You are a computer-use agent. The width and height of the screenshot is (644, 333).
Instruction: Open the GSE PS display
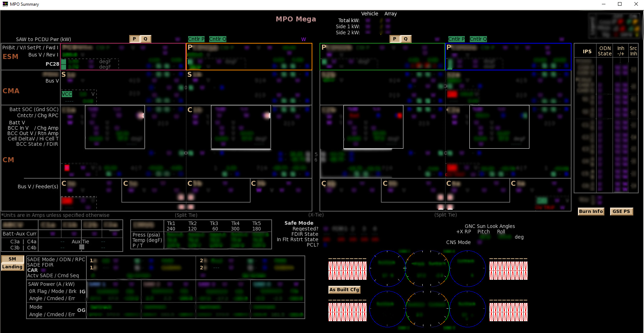pos(621,212)
